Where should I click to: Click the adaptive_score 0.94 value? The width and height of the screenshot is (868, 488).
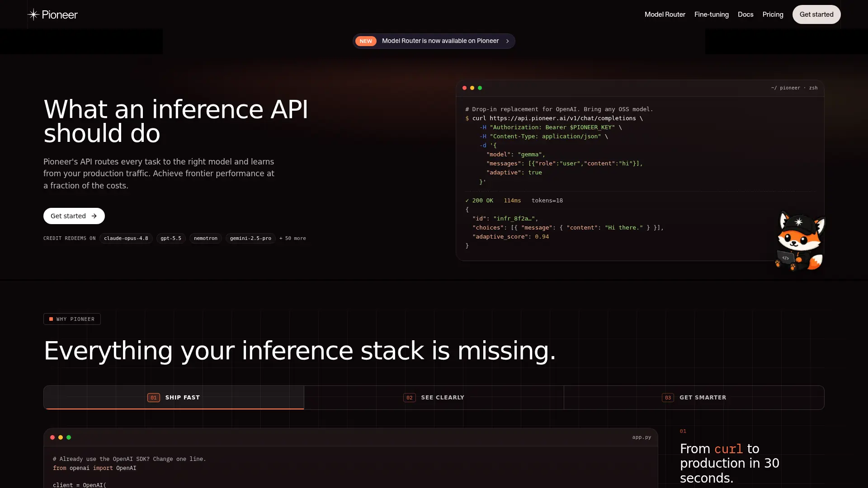click(x=542, y=237)
